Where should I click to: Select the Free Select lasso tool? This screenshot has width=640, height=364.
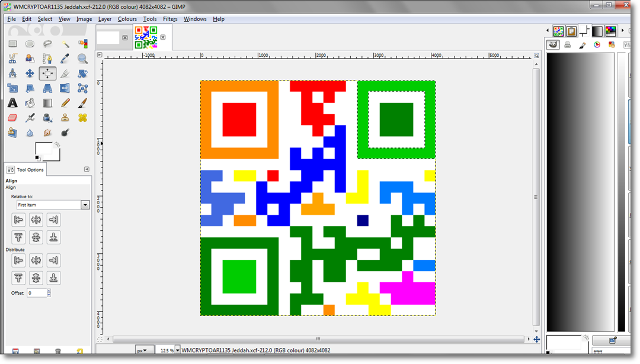click(47, 44)
